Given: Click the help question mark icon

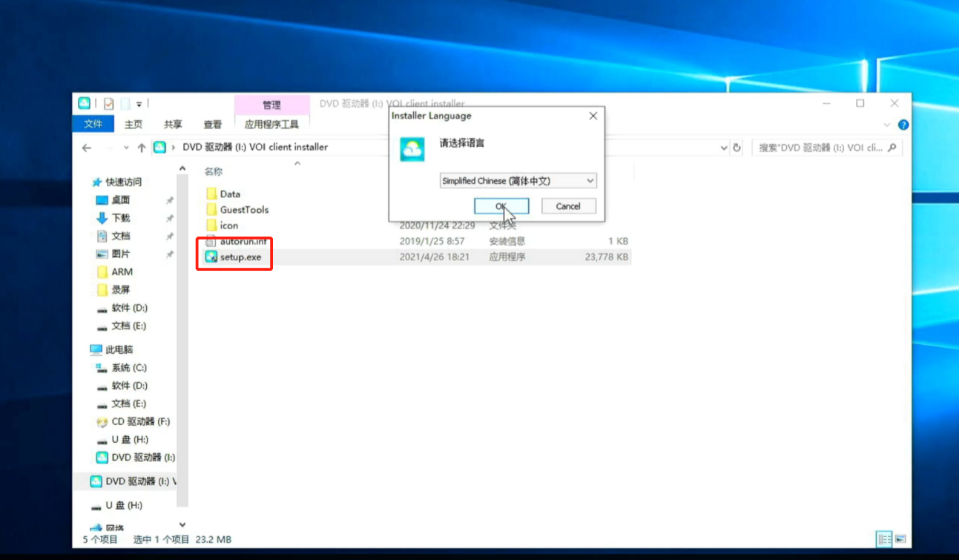Looking at the screenshot, I should point(903,125).
